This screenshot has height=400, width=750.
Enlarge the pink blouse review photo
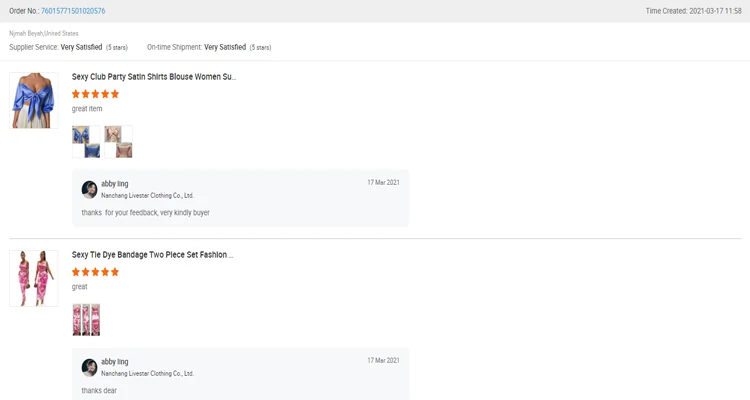[x=118, y=142]
